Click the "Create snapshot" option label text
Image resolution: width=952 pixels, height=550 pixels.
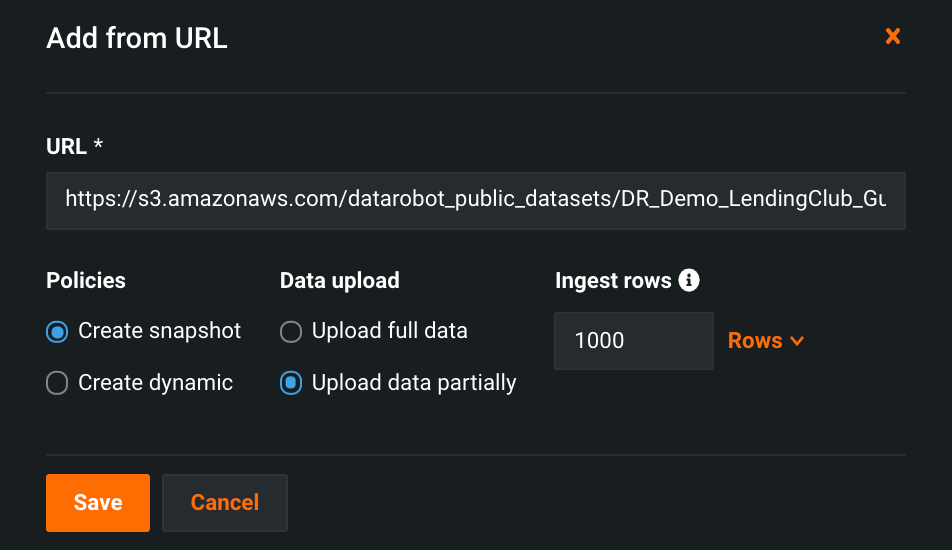pyautogui.click(x=159, y=331)
